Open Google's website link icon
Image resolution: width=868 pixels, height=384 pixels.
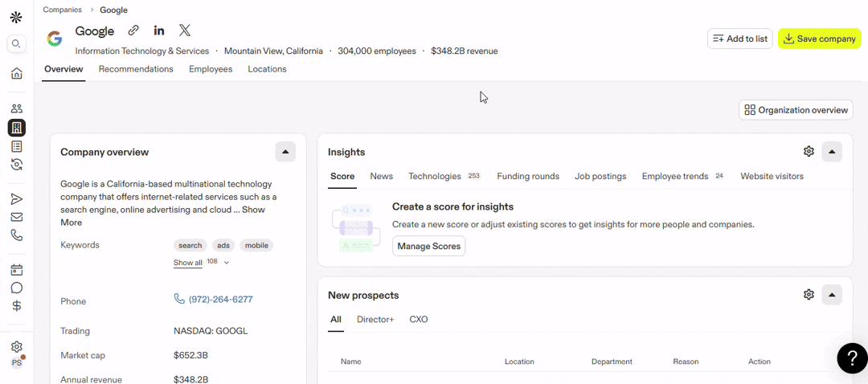coord(133,31)
